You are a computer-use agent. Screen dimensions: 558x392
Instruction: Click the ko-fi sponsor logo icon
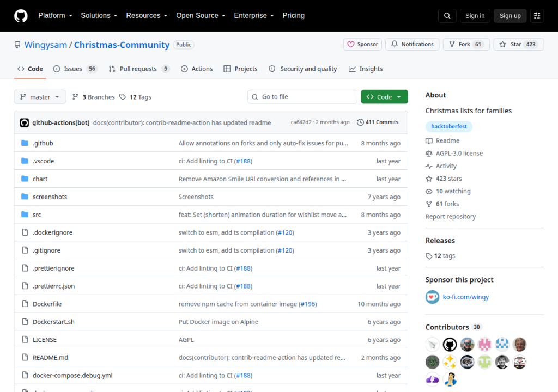pyautogui.click(x=432, y=297)
